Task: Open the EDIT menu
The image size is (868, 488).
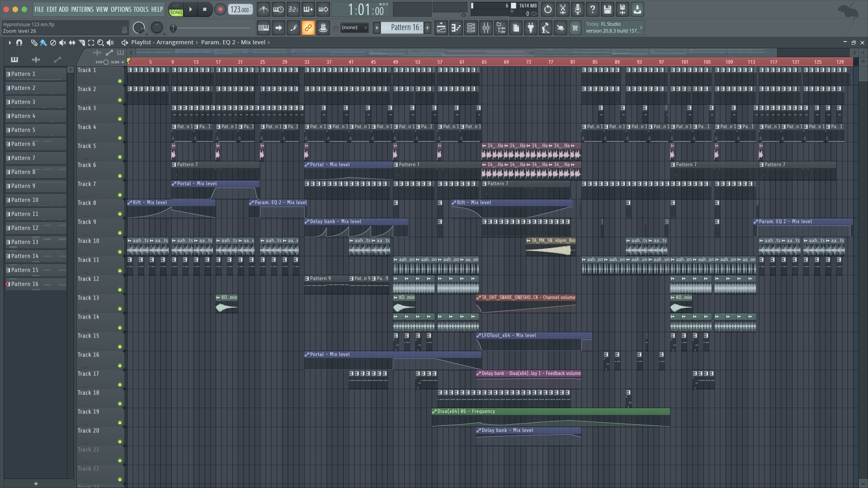Action: [52, 9]
